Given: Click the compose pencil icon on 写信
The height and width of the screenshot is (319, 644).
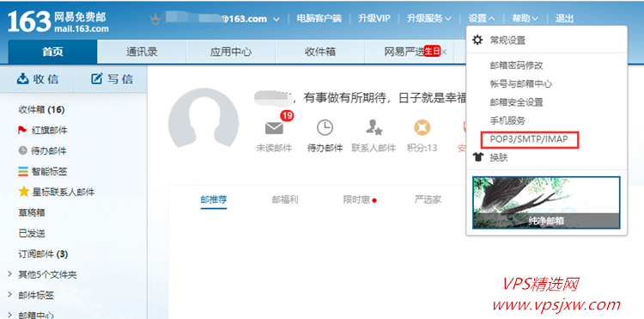Looking at the screenshot, I should point(96,78).
